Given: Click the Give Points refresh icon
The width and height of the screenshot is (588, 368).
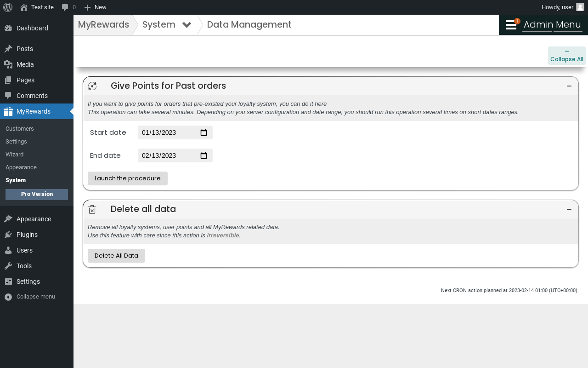Looking at the screenshot, I should (92, 86).
